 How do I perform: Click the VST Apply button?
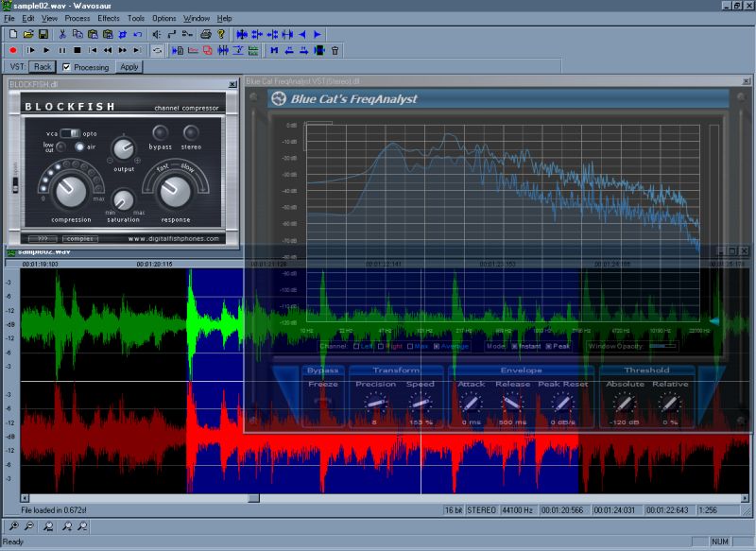pyautogui.click(x=129, y=67)
